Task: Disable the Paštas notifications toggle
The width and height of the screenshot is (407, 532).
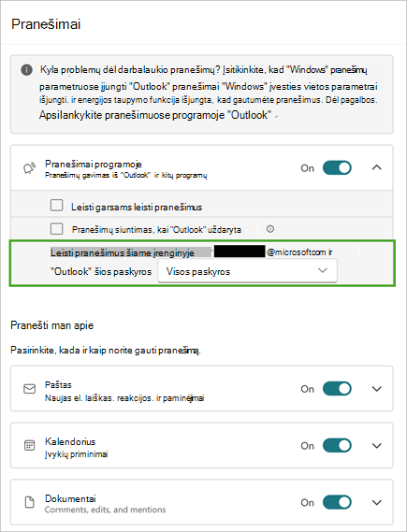Action: [x=337, y=389]
